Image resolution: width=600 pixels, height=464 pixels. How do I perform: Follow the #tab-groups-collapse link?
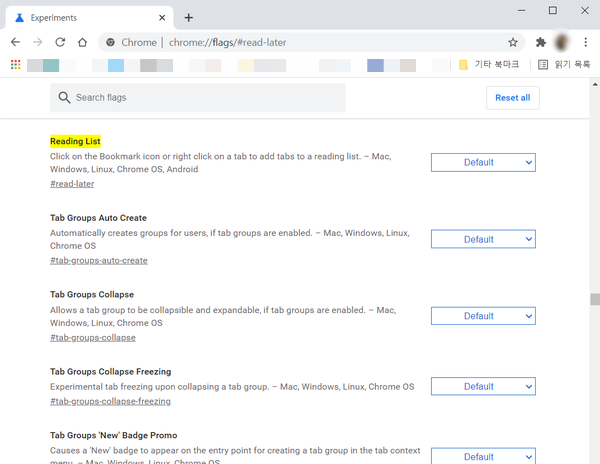93,338
